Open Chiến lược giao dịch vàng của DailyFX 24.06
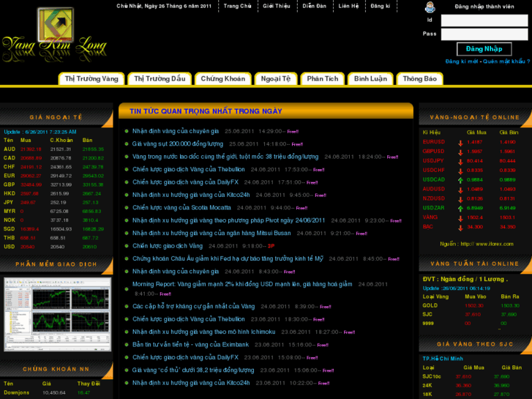The image size is (532, 399). tap(186, 182)
